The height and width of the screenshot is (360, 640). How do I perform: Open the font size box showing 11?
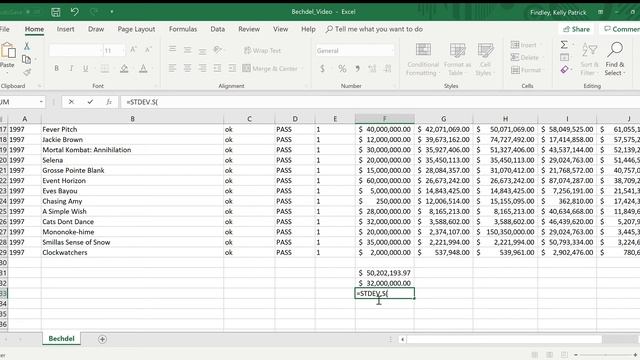[113, 50]
